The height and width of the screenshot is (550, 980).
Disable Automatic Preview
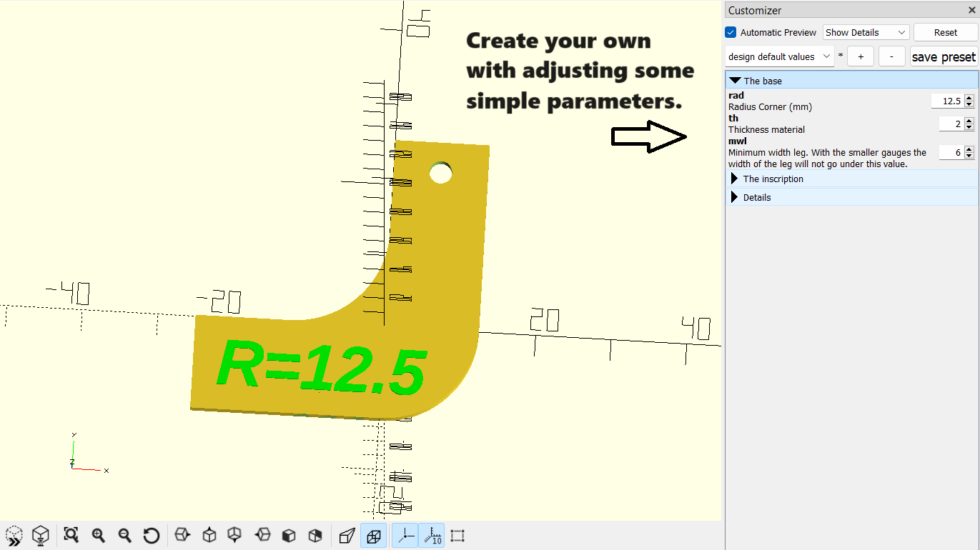730,32
